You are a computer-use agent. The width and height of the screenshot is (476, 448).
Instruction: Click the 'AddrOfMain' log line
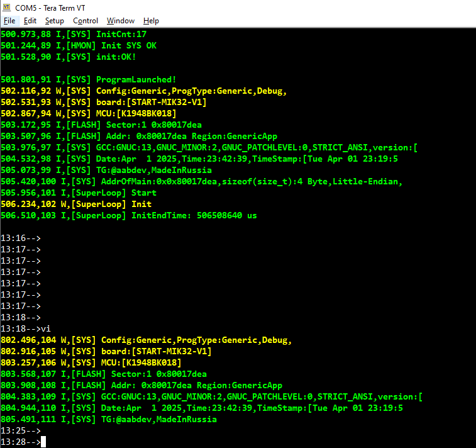click(202, 182)
